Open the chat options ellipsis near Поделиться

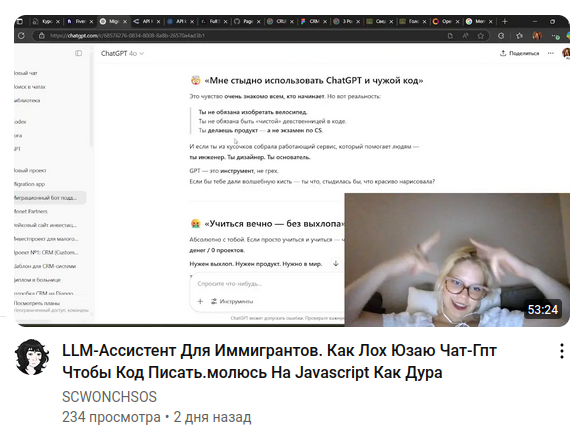550,53
